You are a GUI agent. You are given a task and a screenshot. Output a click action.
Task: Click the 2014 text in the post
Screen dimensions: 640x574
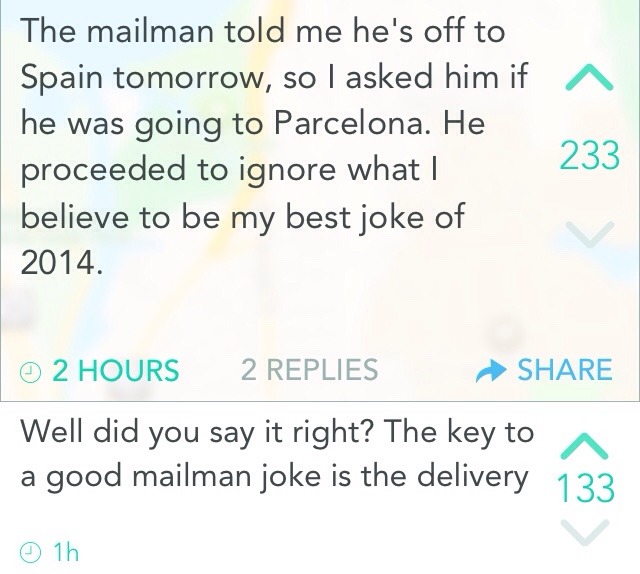[x=60, y=263]
